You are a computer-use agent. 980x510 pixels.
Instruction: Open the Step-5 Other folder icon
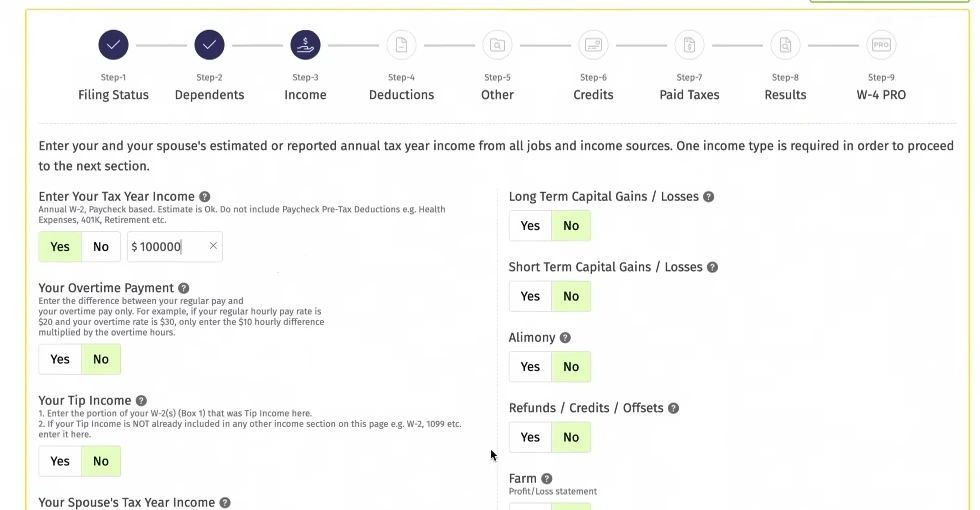coord(498,45)
